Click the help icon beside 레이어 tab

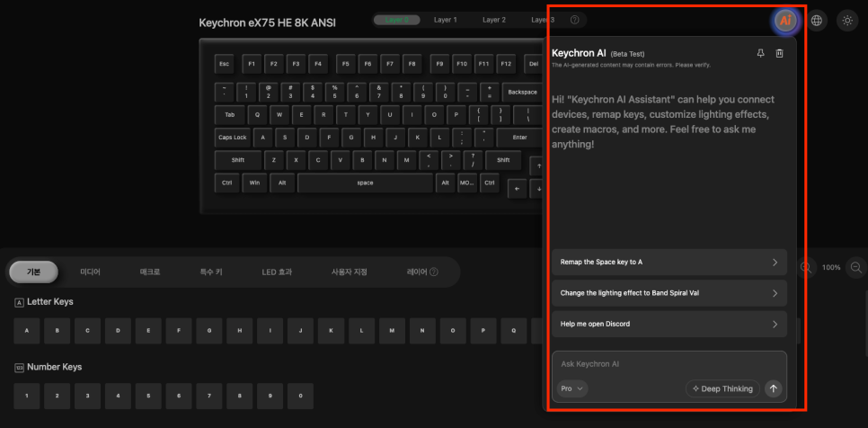click(434, 272)
